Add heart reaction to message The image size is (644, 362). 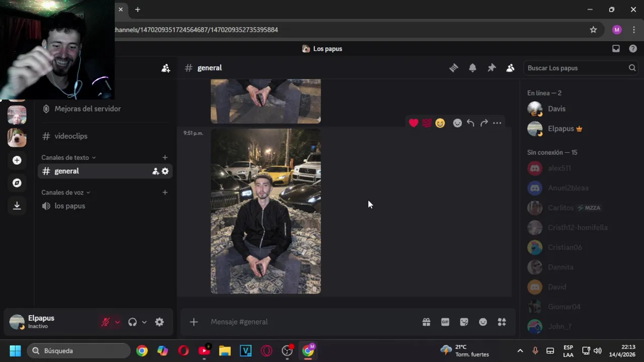(414, 123)
